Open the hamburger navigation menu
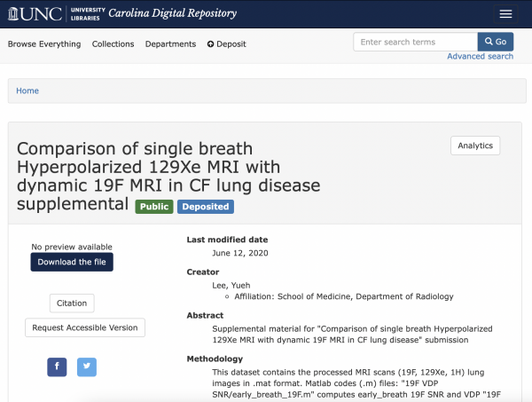Viewport: 532px width, 402px height. pos(505,14)
